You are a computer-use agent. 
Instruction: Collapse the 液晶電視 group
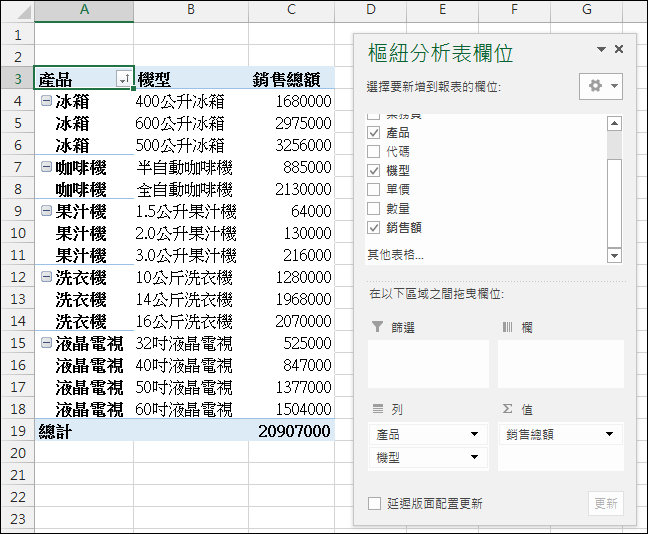pos(46,343)
